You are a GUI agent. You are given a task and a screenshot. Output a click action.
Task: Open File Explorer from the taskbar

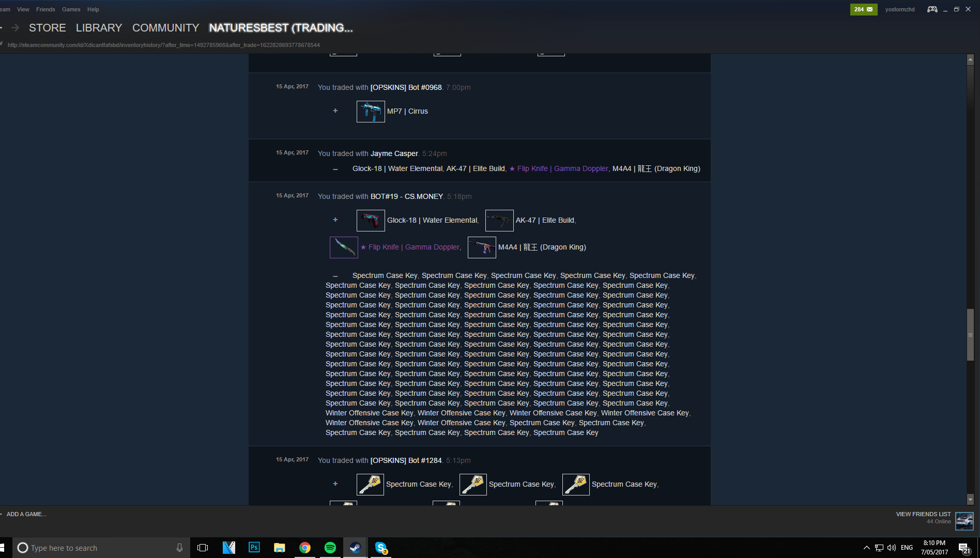point(280,548)
